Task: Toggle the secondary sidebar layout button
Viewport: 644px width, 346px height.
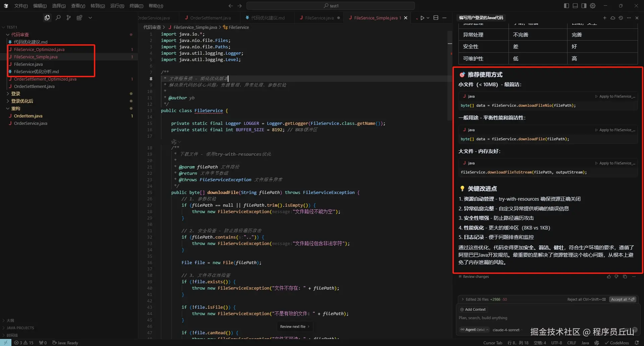Action: 584,6
